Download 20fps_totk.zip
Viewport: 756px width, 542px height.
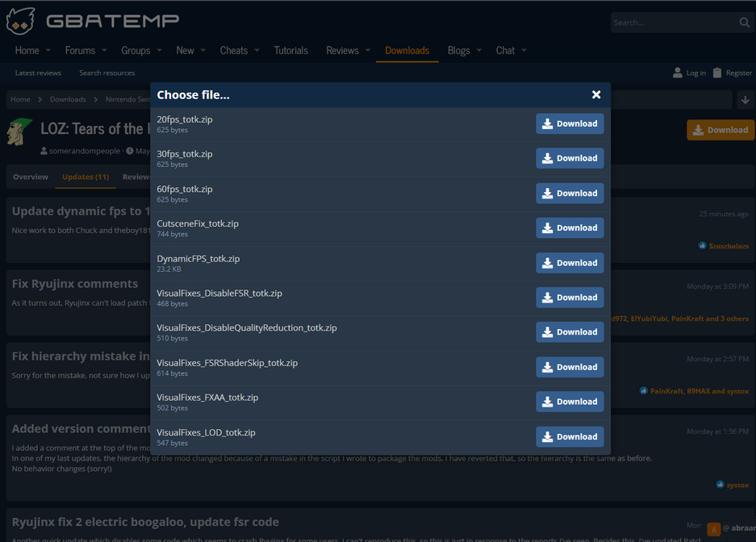[x=570, y=124]
